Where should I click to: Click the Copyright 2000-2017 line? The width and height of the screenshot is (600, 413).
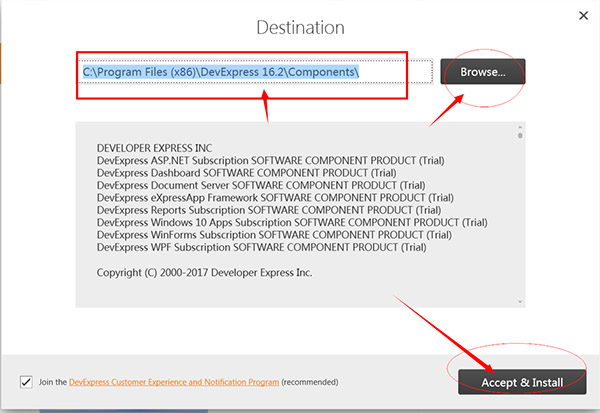[204, 273]
